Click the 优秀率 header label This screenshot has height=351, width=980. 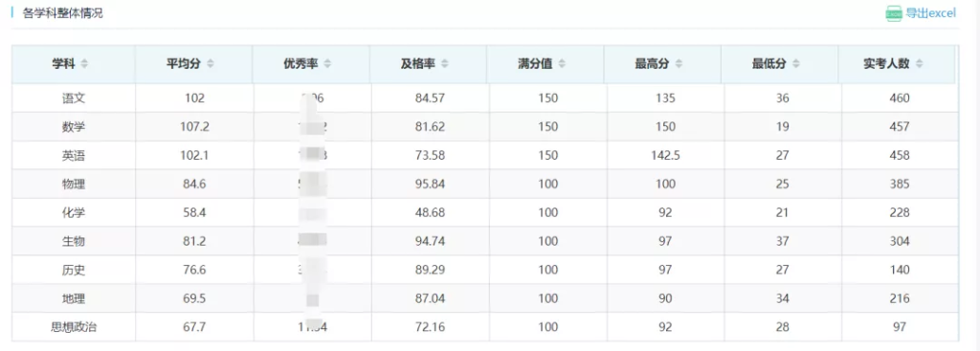click(301, 64)
